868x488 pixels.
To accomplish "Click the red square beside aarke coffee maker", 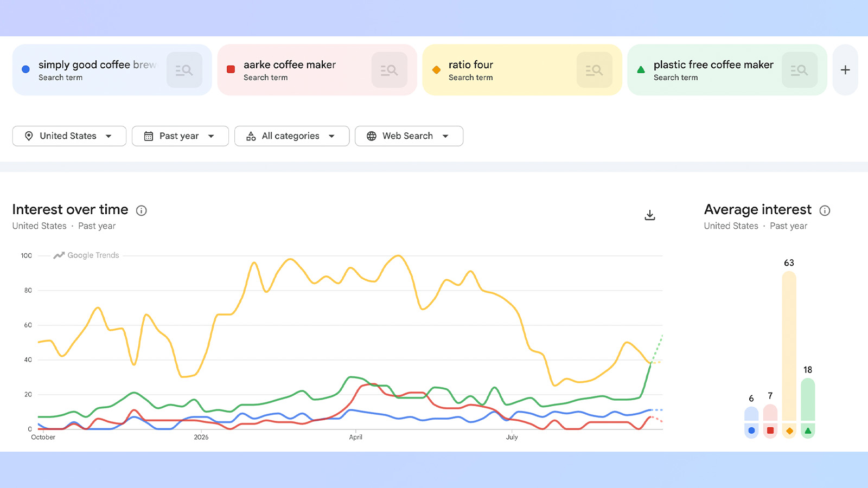I will [x=231, y=69].
